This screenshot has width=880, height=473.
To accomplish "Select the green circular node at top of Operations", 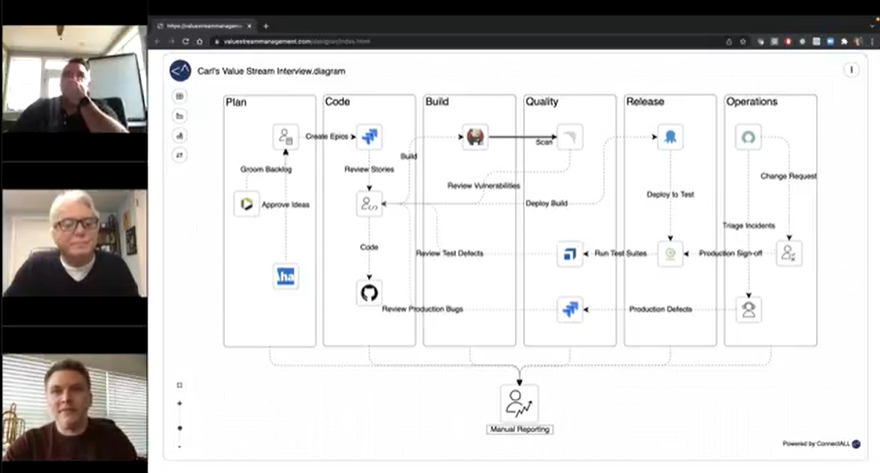I will (x=748, y=137).
